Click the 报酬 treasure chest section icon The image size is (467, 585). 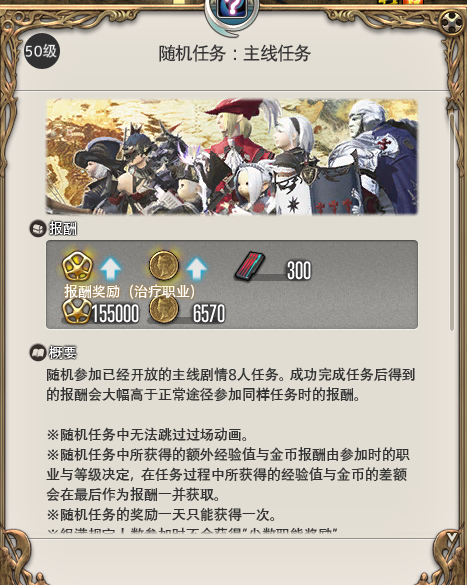click(x=38, y=228)
